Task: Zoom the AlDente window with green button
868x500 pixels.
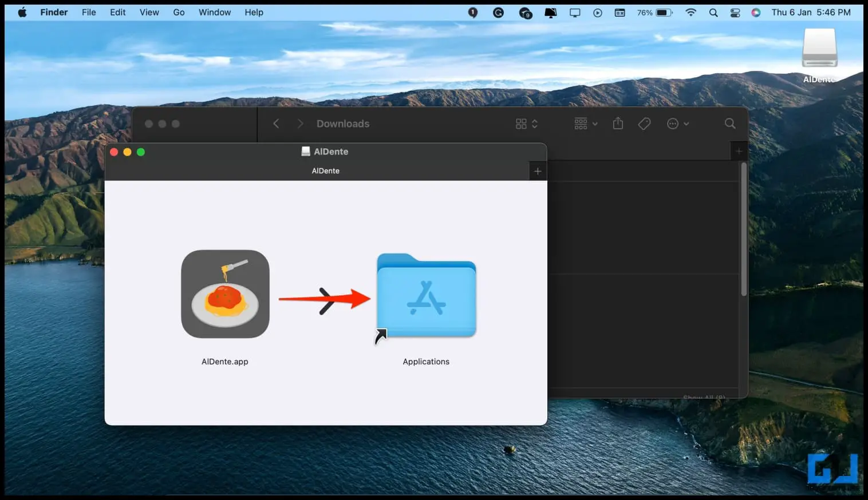Action: pyautogui.click(x=141, y=152)
